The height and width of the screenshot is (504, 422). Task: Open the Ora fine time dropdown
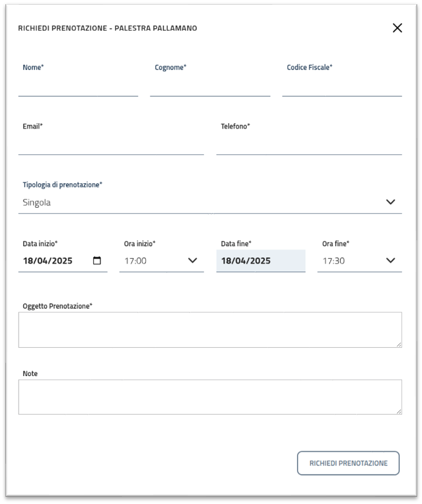coord(390,261)
